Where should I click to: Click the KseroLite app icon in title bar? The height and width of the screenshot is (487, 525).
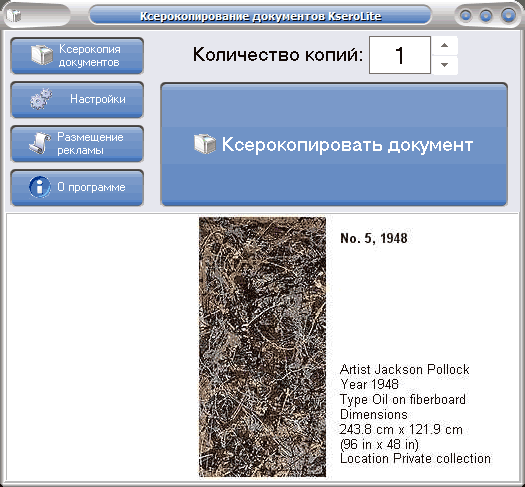tap(14, 15)
